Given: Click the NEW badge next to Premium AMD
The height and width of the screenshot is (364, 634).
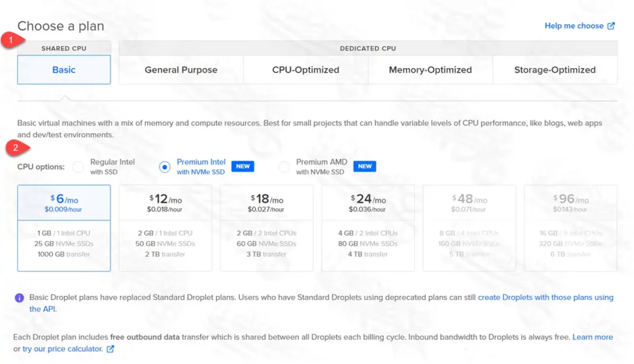Looking at the screenshot, I should [x=365, y=167].
